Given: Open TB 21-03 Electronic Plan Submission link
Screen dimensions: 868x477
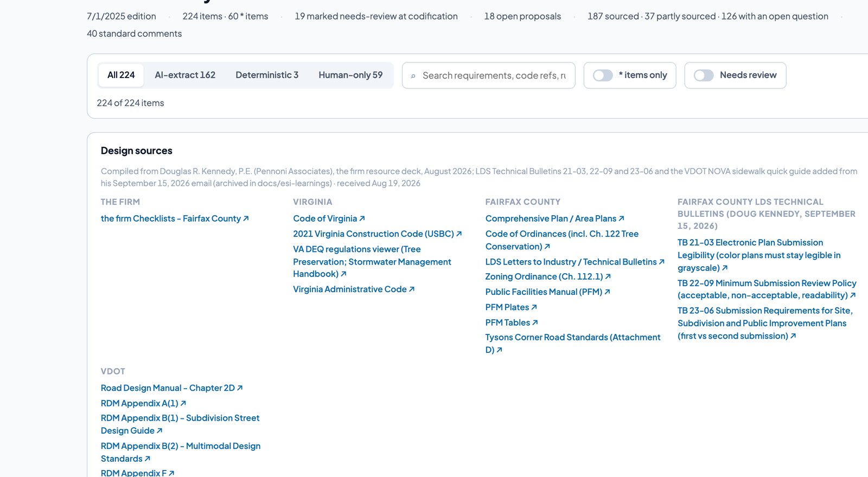Looking at the screenshot, I should 759,255.
